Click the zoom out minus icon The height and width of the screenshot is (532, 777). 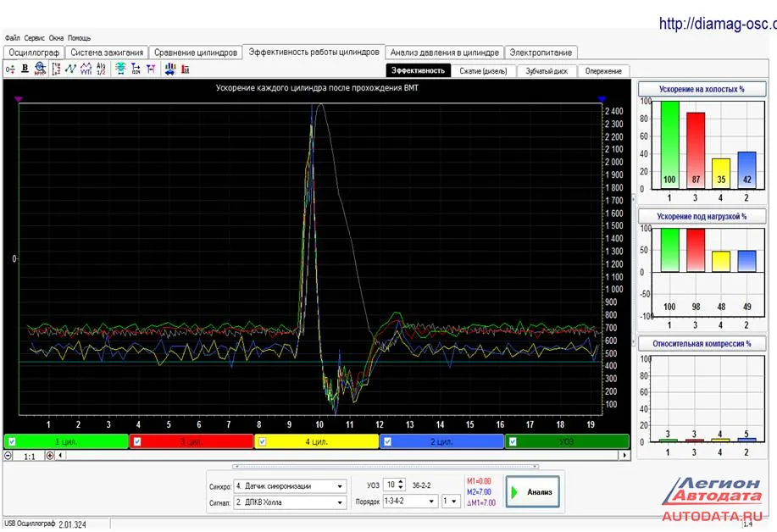pos(8,455)
